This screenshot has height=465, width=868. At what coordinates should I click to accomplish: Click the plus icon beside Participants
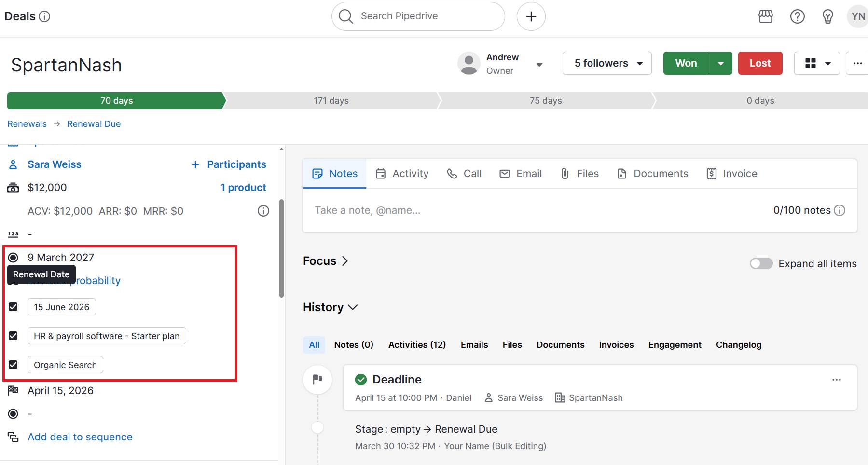tap(195, 164)
